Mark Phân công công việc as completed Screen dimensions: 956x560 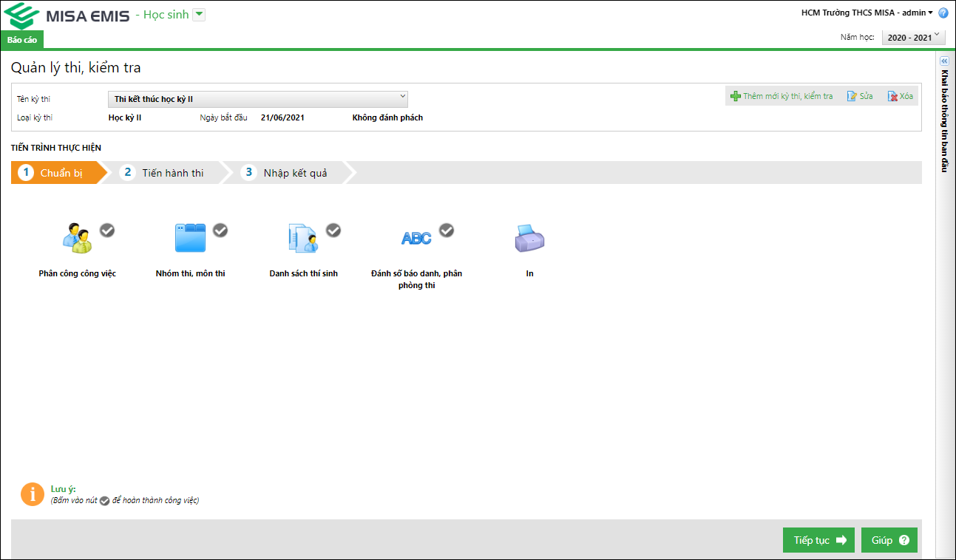107,231
